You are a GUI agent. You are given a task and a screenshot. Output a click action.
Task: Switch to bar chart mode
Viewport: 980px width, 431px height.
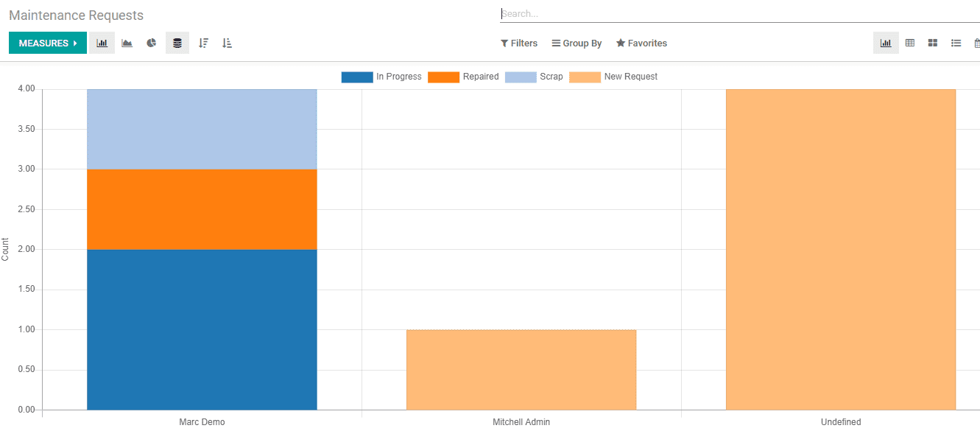click(x=102, y=43)
